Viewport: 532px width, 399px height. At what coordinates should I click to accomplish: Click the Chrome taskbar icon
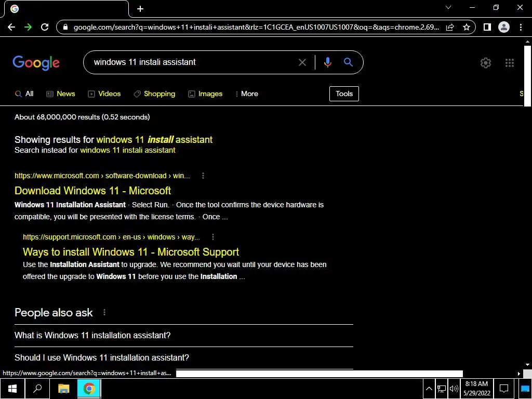pyautogui.click(x=89, y=389)
